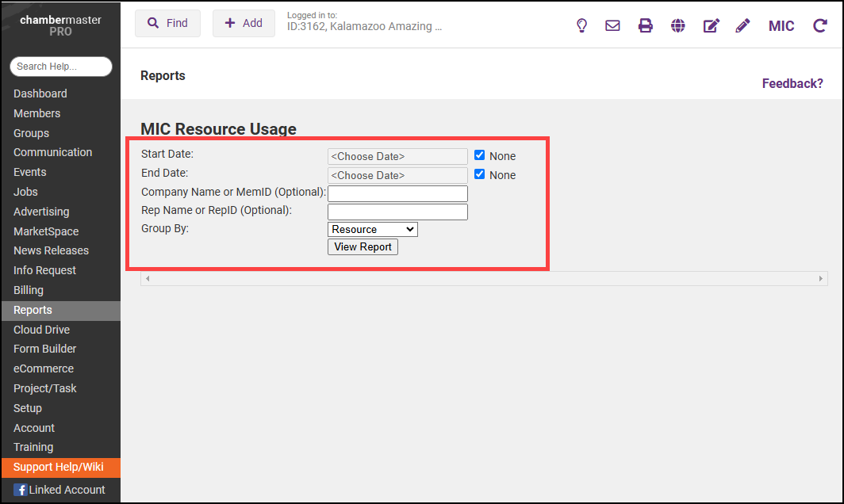
Task: Click the edit note square icon
Action: coord(711,25)
